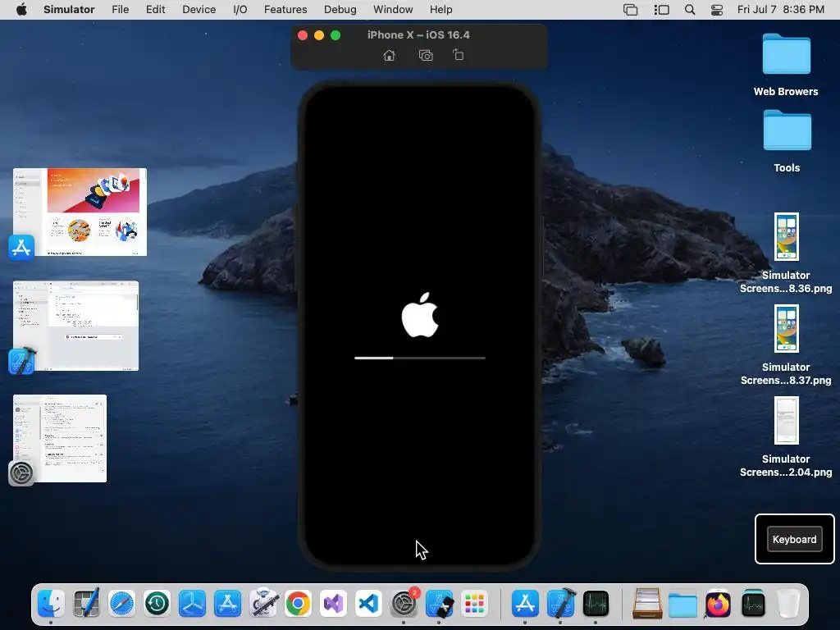Image resolution: width=840 pixels, height=630 pixels.
Task: Open the Simulator app menu
Action: pos(69,10)
